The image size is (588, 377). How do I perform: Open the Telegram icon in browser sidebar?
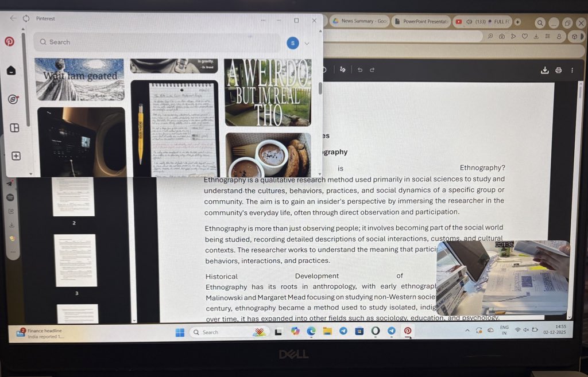pos(10,183)
